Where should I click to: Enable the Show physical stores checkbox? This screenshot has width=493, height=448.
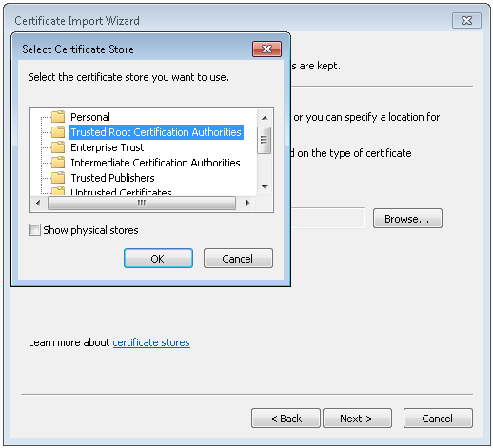coord(34,229)
